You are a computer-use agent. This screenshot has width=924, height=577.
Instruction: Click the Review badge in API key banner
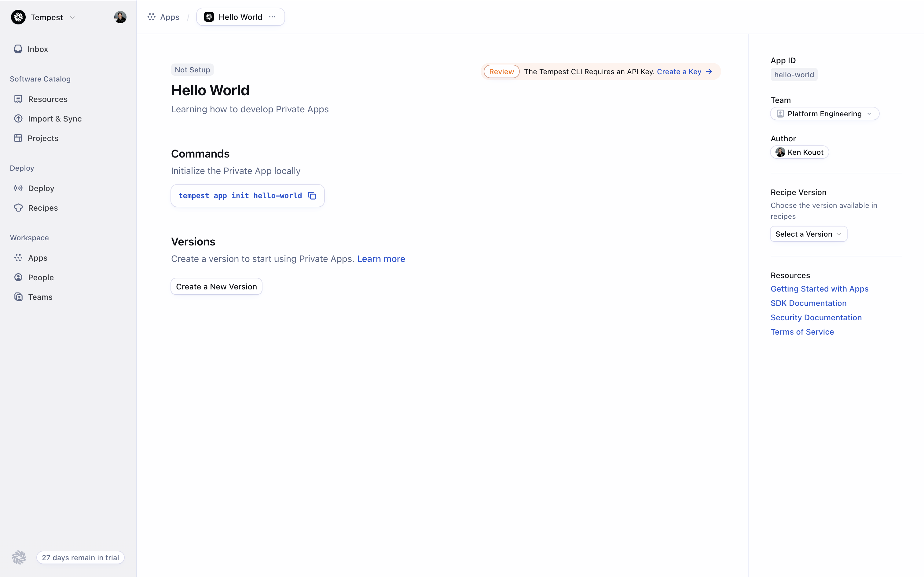[501, 72]
